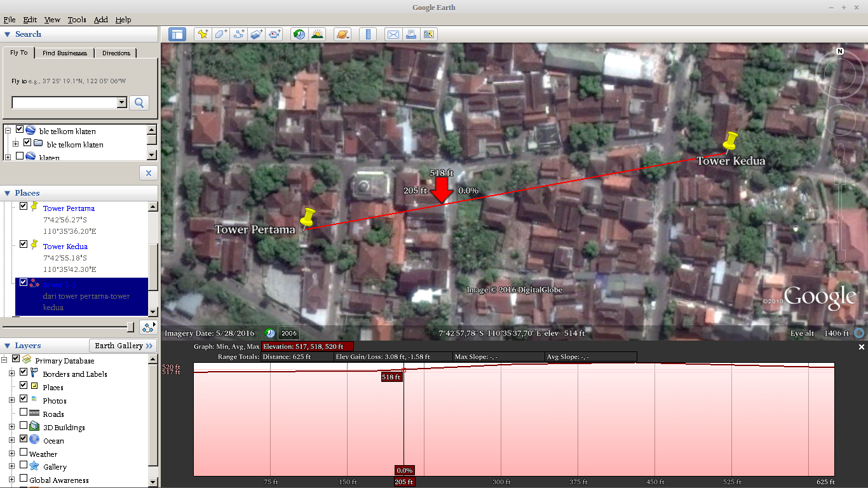Uncheck the Ocean layer
868x488 pixels.
pyautogui.click(x=24, y=439)
